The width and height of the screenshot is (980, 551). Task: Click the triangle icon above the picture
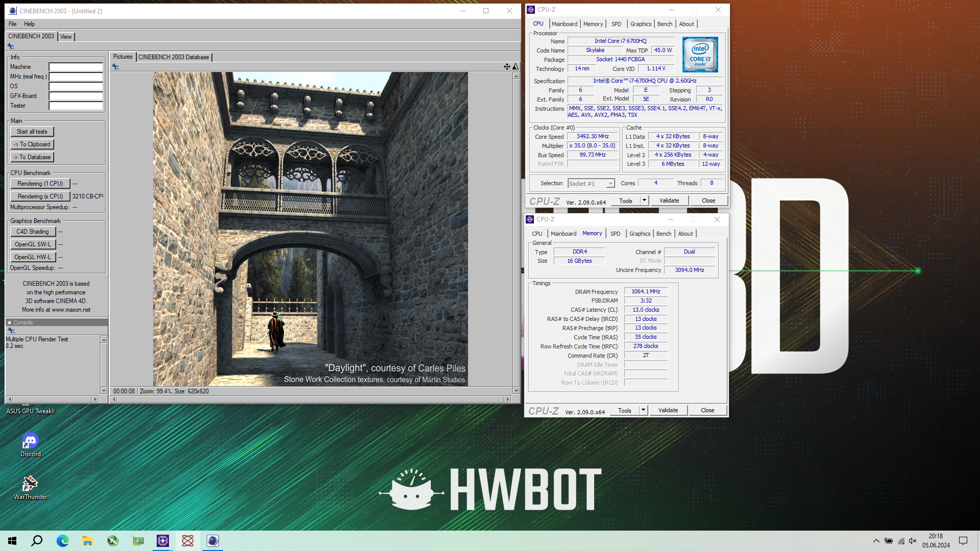point(516,67)
